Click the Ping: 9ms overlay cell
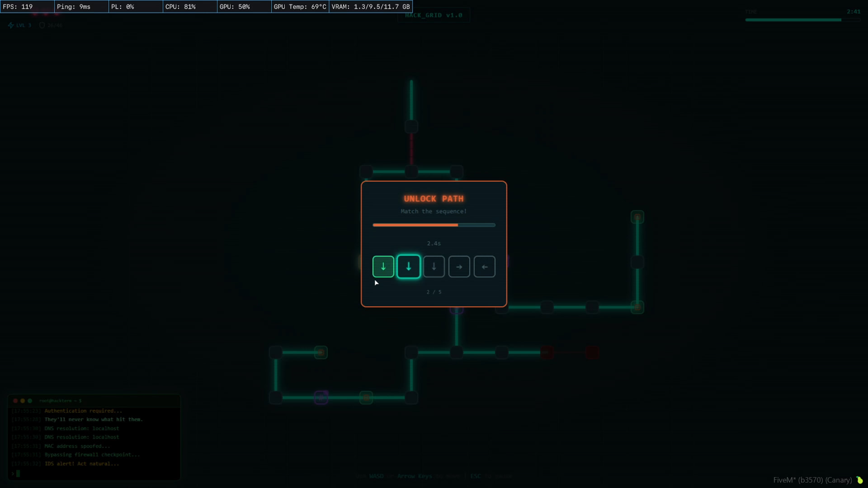The width and height of the screenshot is (868, 488). (x=82, y=7)
